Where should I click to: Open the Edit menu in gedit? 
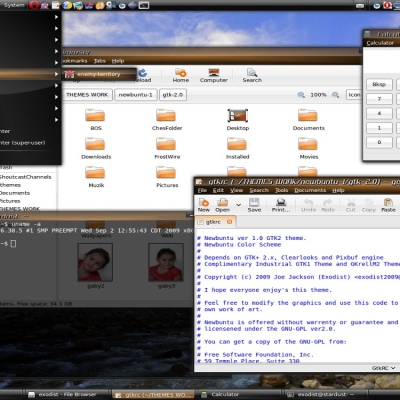click(x=218, y=190)
